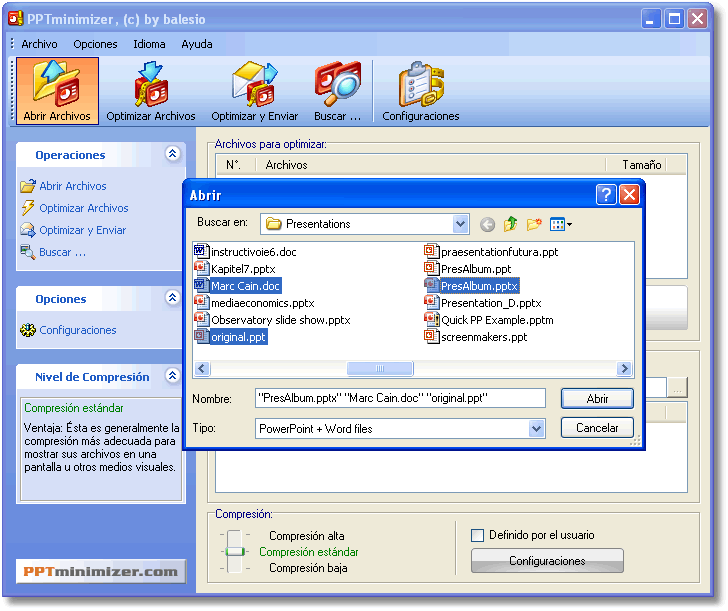Image resolution: width=728 pixels, height=611 pixels.
Task: Click the praesentationfutura.ppt file icon
Action: (x=431, y=251)
